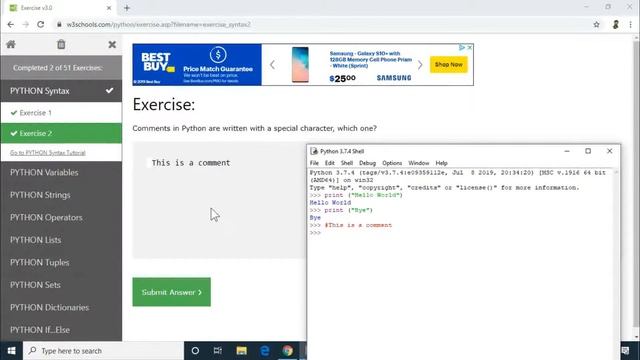Close the Exercise v3.0 browser tab
Screen dimensions: 640x360
(109, 8)
